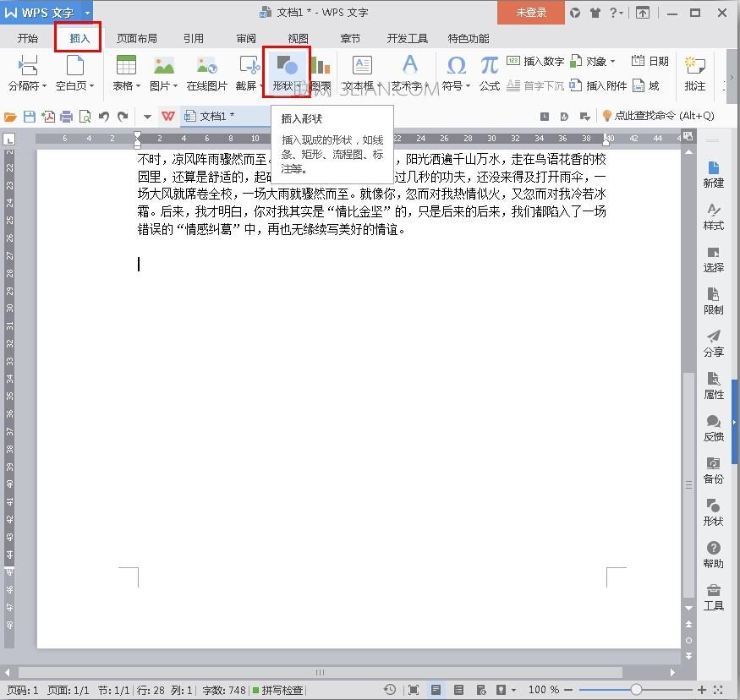Open the 备份 backup sidebar icon
This screenshot has height=700, width=740.
point(713,470)
